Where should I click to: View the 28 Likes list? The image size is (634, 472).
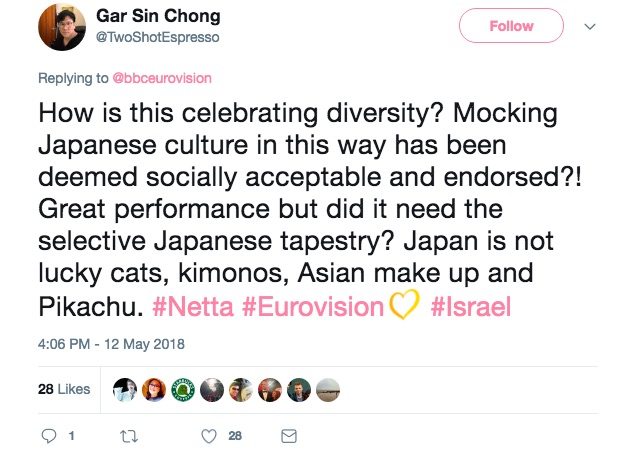pos(63,390)
